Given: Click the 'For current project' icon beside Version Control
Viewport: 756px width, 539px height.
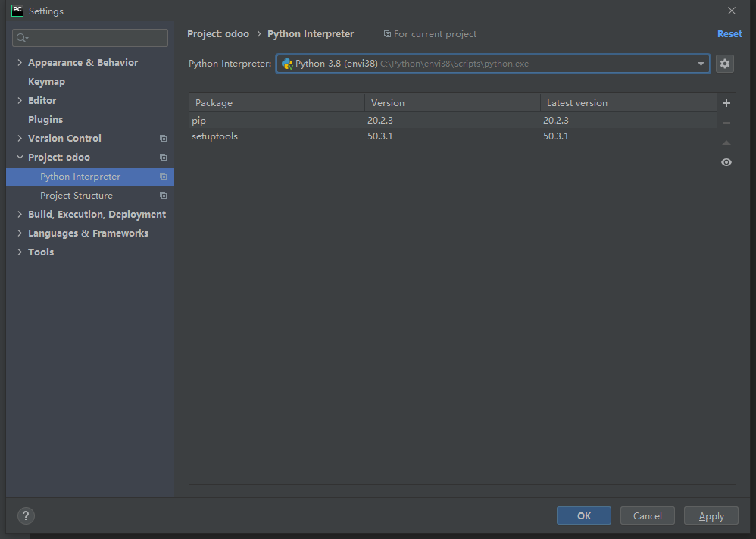Looking at the screenshot, I should click(163, 138).
